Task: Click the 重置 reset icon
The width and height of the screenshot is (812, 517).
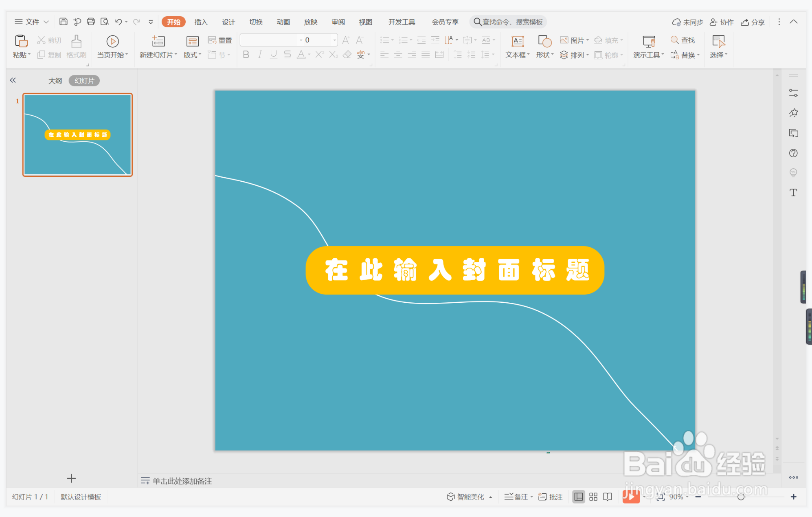Action: tap(220, 40)
